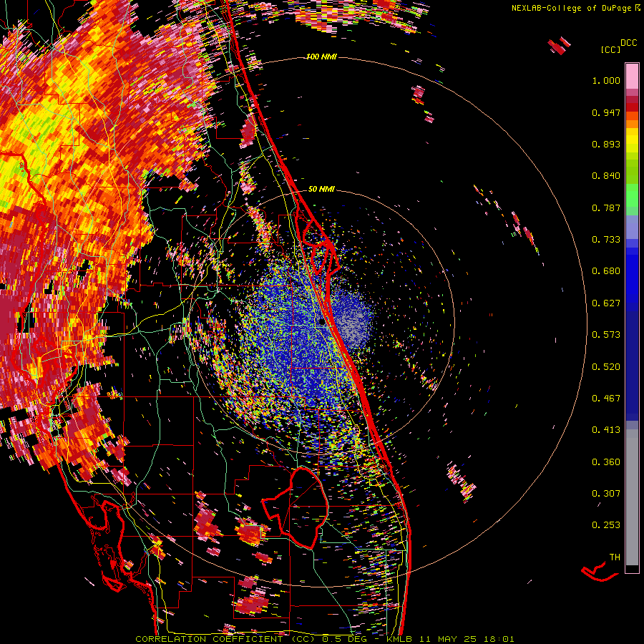Click the yellow segment of the color bar
The image size is (644, 644).
632,140
